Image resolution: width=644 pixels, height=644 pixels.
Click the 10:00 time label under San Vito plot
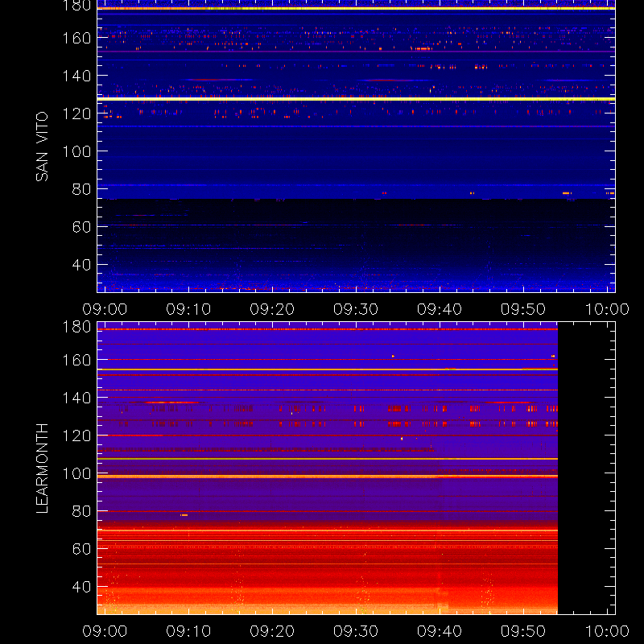click(607, 309)
